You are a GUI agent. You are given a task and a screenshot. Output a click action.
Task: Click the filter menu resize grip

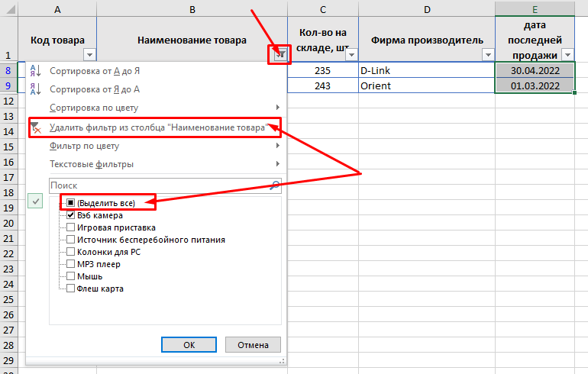click(x=282, y=361)
